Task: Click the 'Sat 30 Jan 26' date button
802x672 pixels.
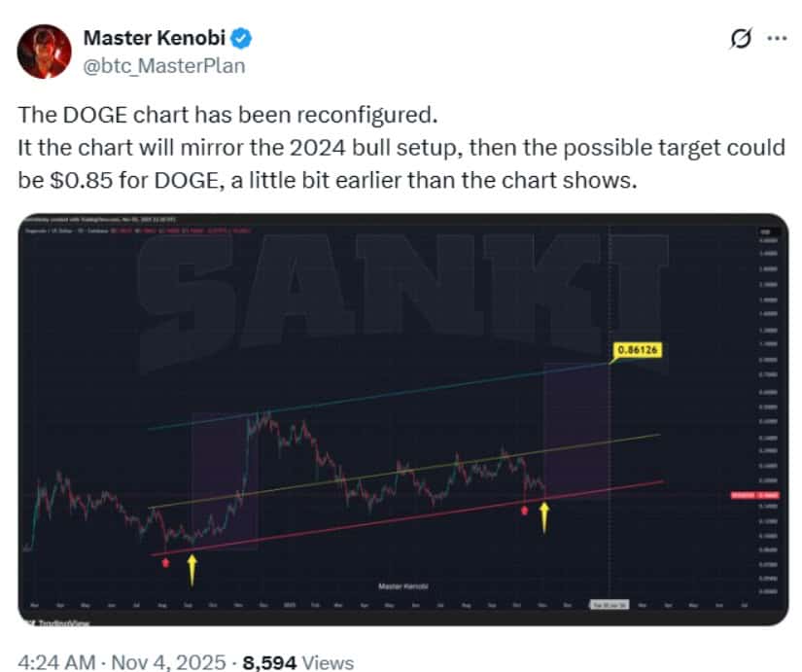Action: click(x=608, y=603)
